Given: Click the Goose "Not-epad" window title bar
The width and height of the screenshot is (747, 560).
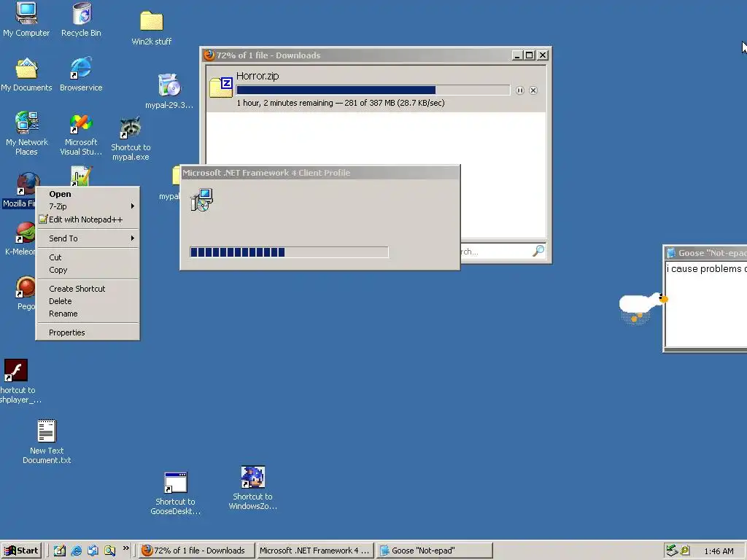Looking at the screenshot, I should (x=706, y=253).
